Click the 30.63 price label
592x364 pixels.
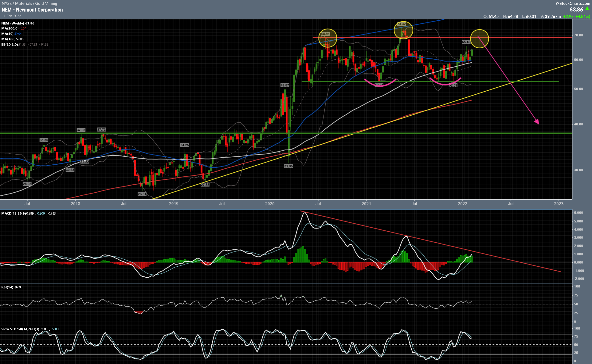click(x=70, y=170)
